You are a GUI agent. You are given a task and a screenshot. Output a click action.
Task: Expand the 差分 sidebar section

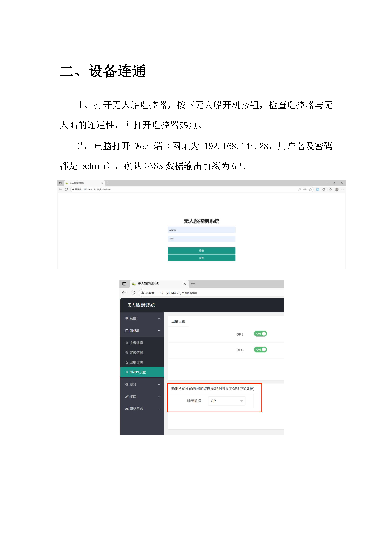(142, 384)
